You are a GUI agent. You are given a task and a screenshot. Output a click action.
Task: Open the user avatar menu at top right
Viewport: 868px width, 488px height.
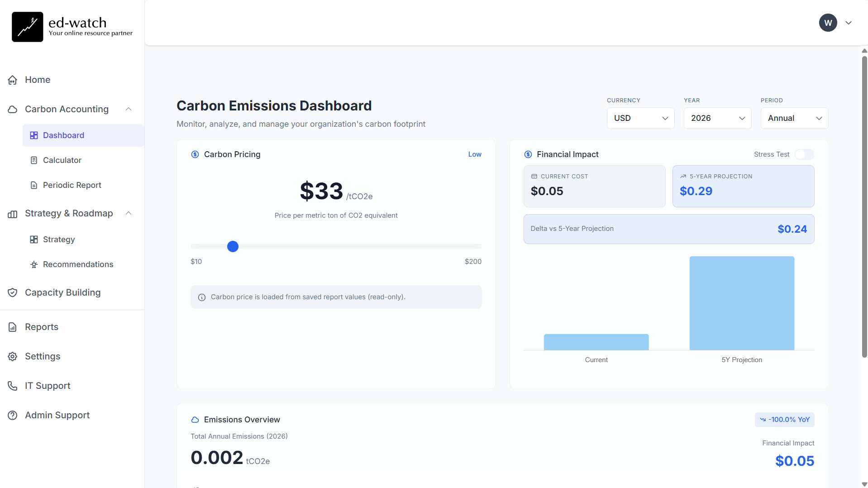[x=828, y=22]
